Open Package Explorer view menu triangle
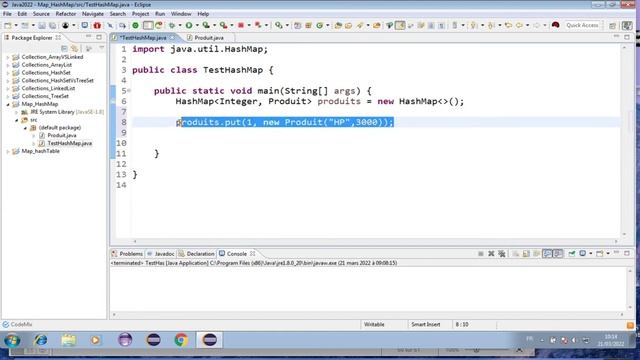640x360 pixels. click(102, 48)
